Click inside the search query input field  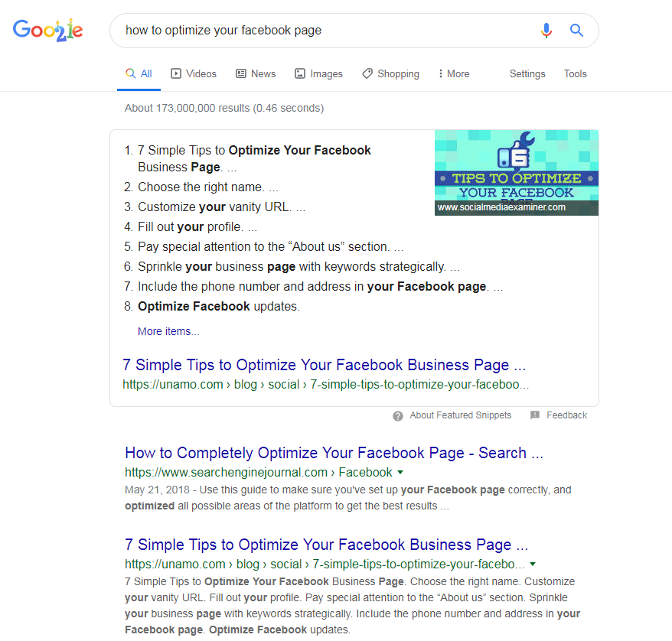click(326, 31)
